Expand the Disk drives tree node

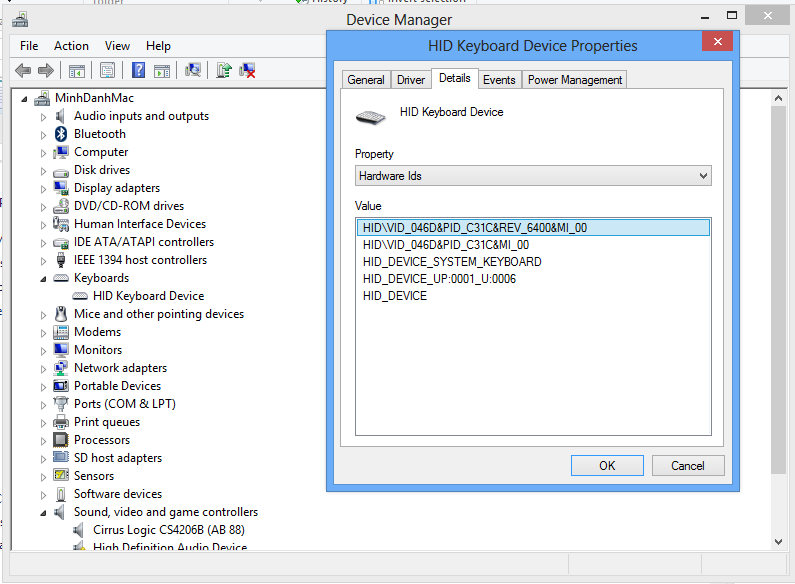43,171
